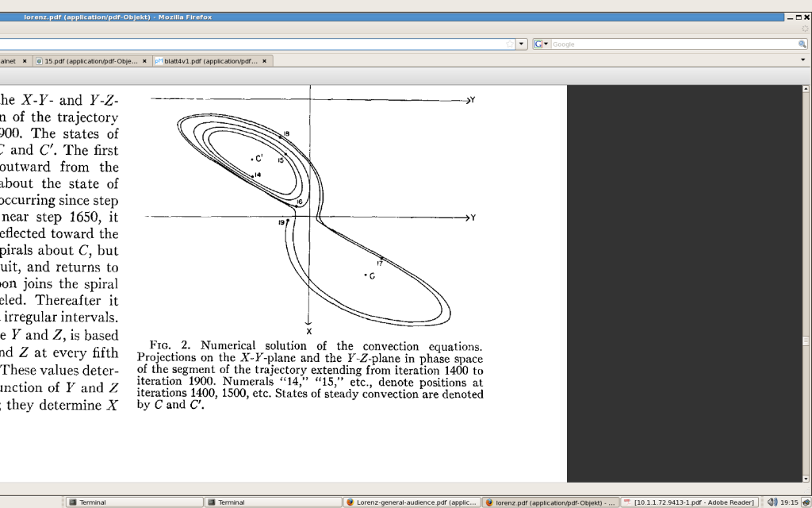Click the bookmark star in the URL bar
The height and width of the screenshot is (508, 812).
coord(511,44)
